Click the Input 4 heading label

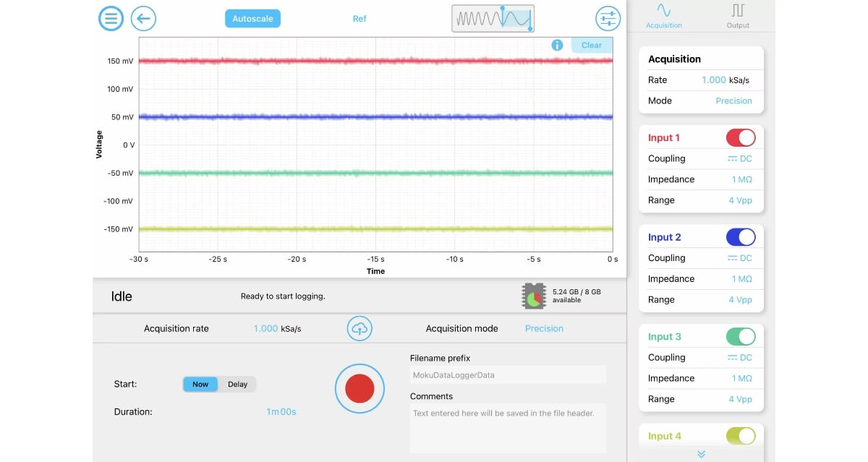[664, 436]
